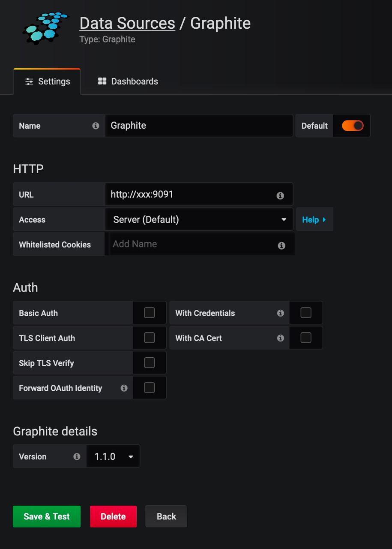This screenshot has height=549, width=392.
Task: Click the Graphite hexagon logo icon
Action: tap(45, 28)
